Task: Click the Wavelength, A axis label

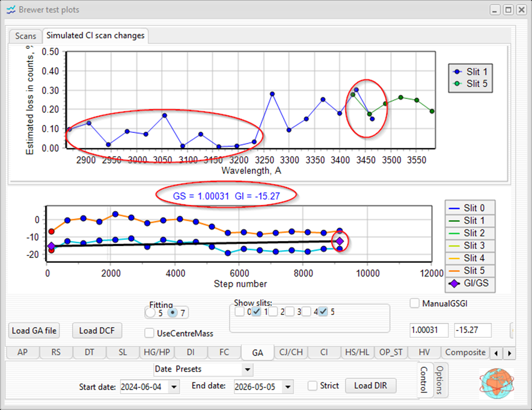Action: click(251, 171)
